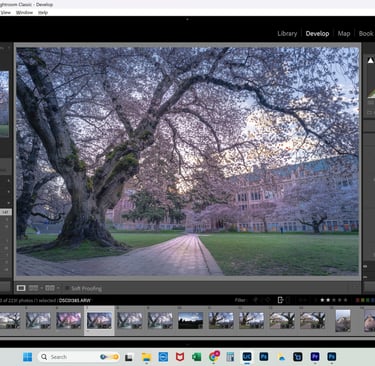Open the Library module
375x366 pixels.
pos(287,34)
